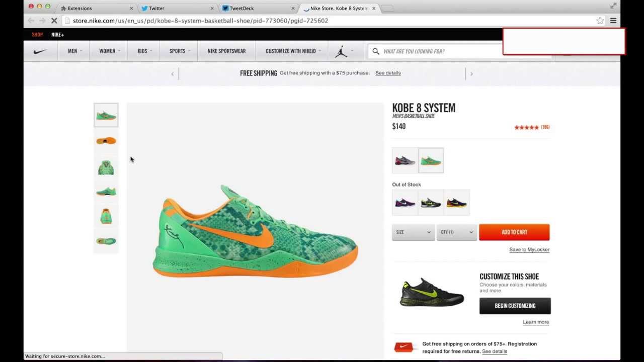Open the (186) reviews count link
The height and width of the screenshot is (362, 644).
545,127
